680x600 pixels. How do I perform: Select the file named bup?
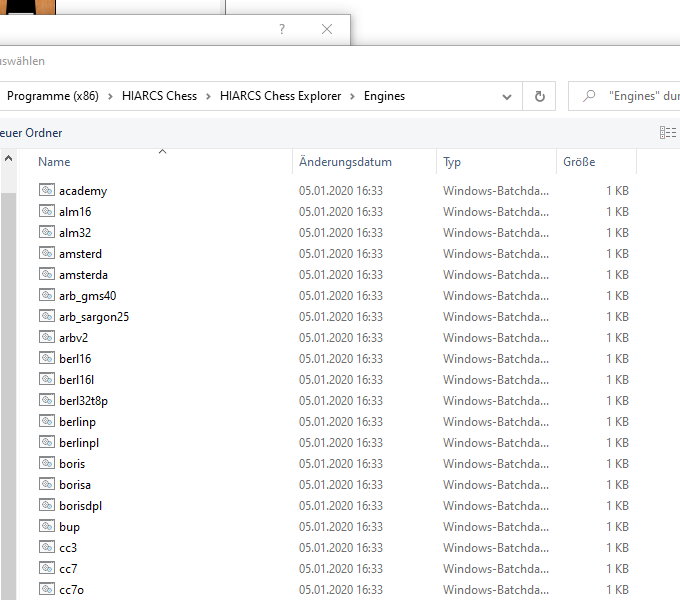[69, 527]
